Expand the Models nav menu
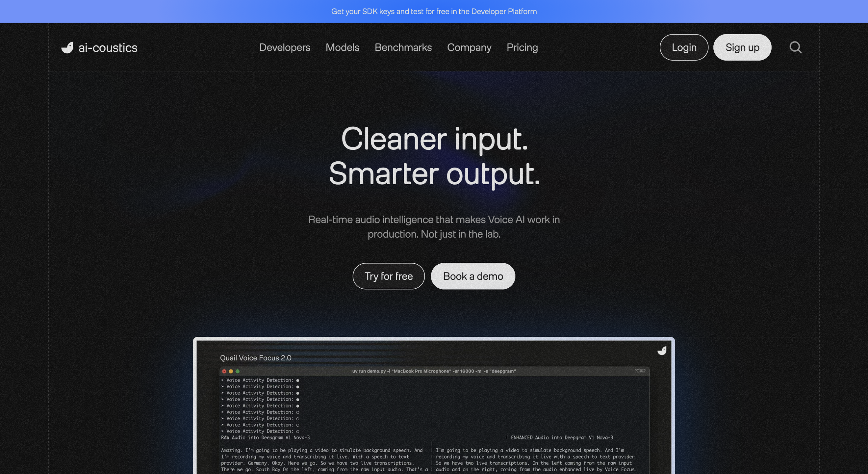Image resolution: width=868 pixels, height=474 pixels. tap(342, 47)
